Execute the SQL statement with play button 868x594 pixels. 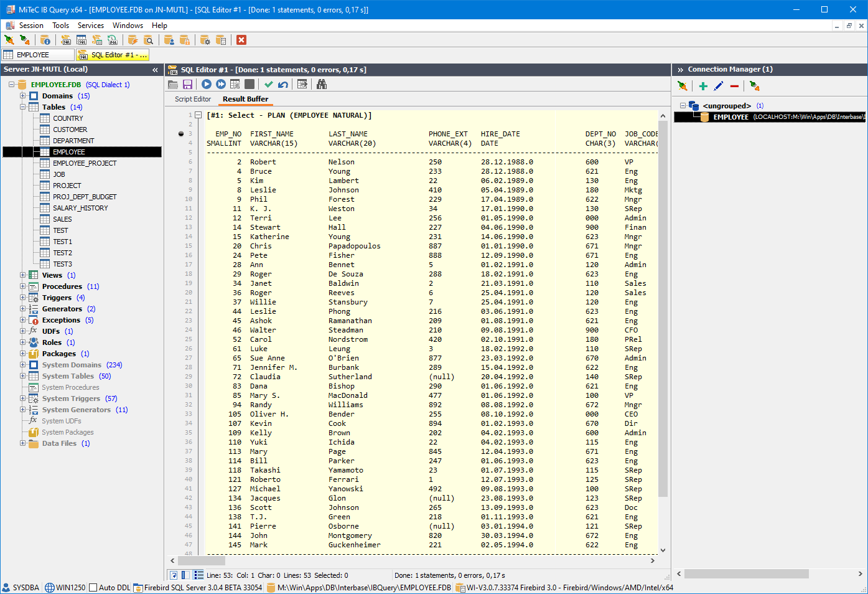point(207,84)
